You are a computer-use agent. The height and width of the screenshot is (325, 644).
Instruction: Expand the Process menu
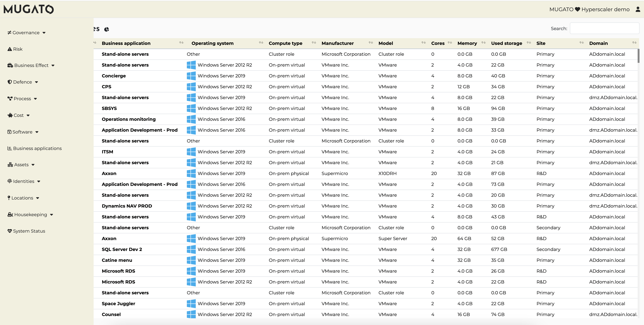(x=36, y=99)
